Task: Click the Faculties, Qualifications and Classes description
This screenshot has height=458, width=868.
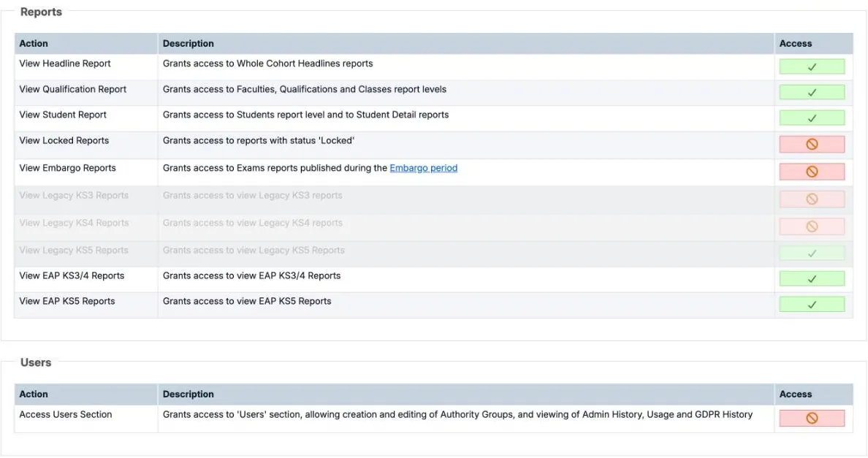Action: coord(305,89)
